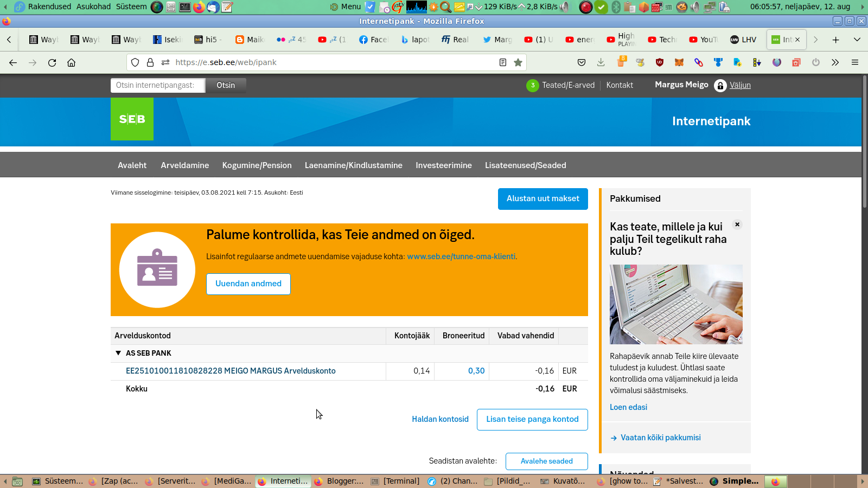List all tabs with the dropdown arrow
Viewport: 868px width, 488px height.
pyautogui.click(x=857, y=40)
